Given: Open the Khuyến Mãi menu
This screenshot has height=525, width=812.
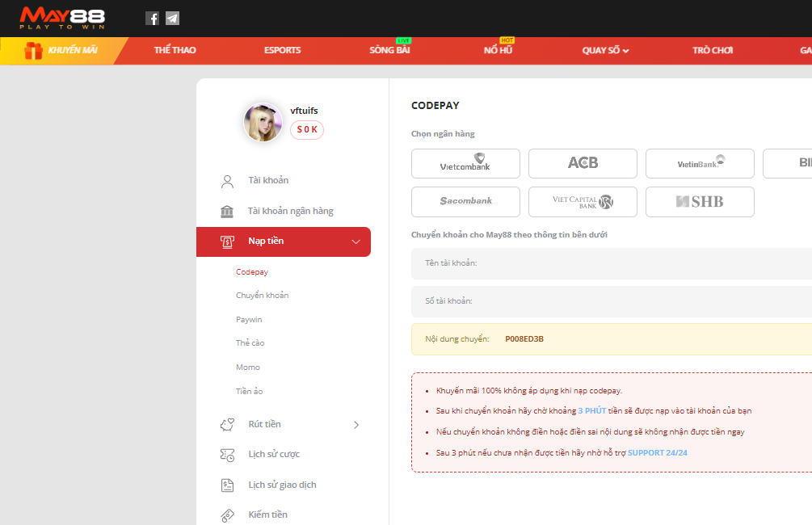Looking at the screenshot, I should point(73,50).
